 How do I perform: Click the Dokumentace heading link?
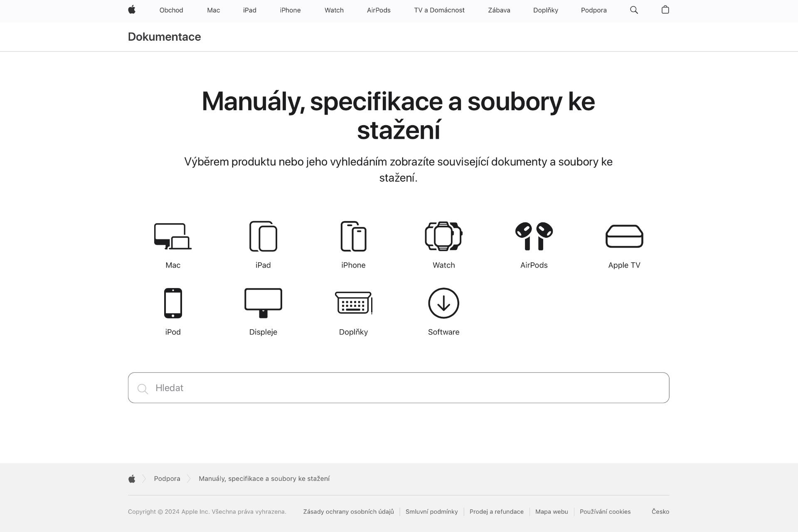coord(164,37)
